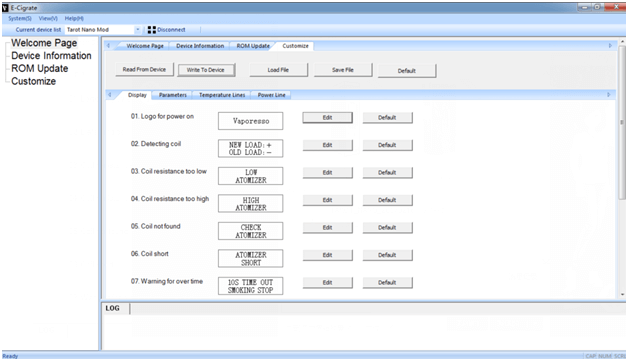Click the NEW LOAD / OLD LOAD preview box
Screen dimensions: 628x361
[x=250, y=148]
